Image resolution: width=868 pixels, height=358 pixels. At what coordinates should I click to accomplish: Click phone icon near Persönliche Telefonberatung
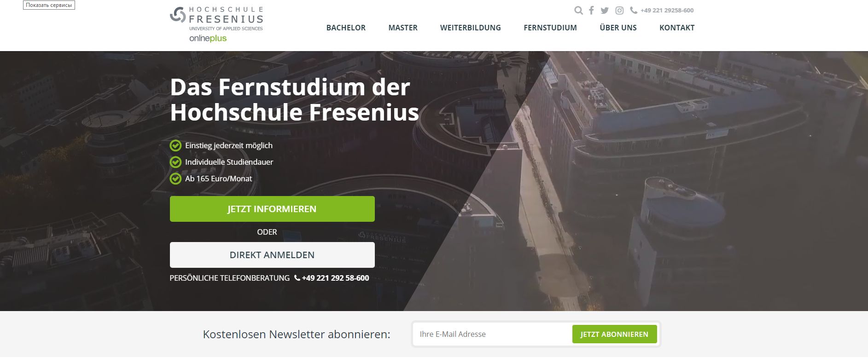point(297,278)
